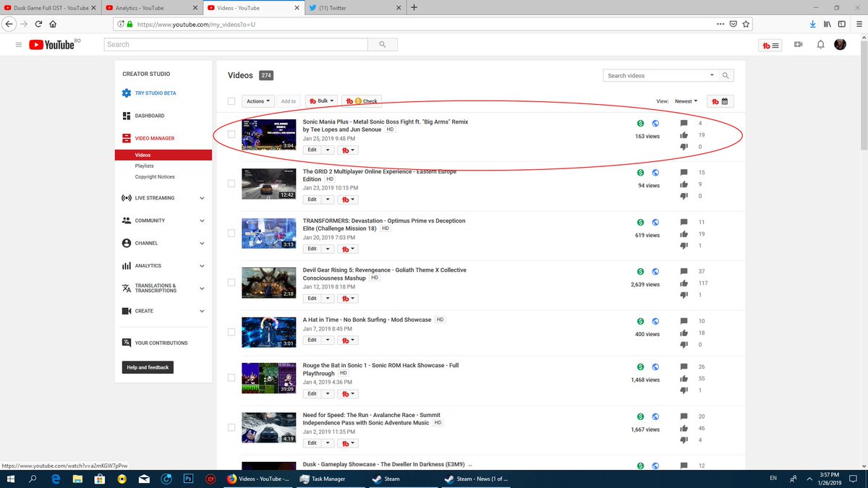868x488 pixels.
Task: Check the TRANSFORMERS: Devastation video checkbox
Action: (231, 233)
